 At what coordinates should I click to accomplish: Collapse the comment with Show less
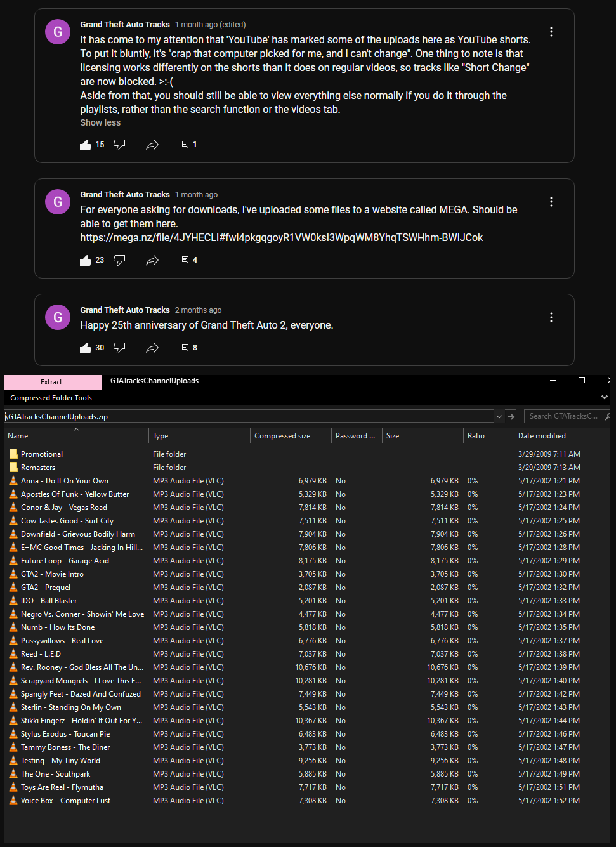[100, 122]
